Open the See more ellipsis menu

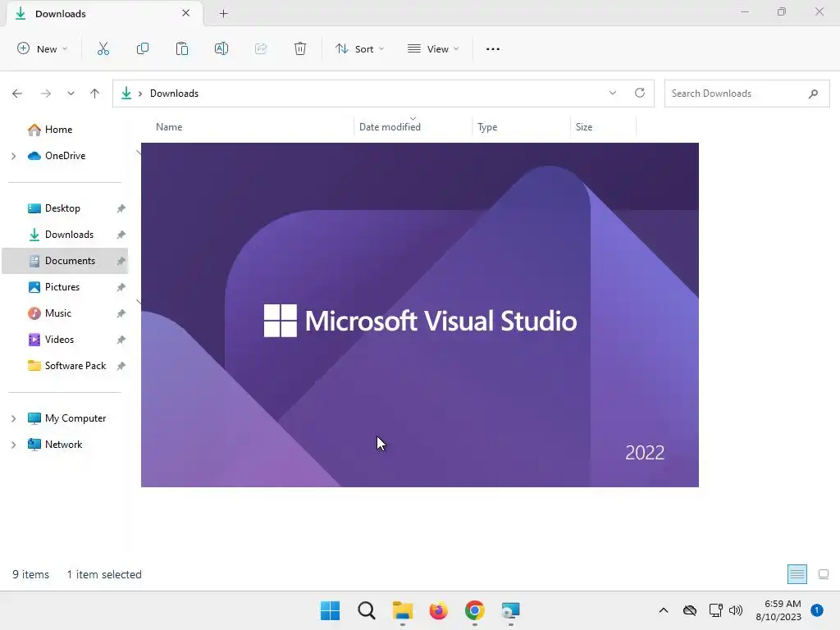pyautogui.click(x=493, y=48)
